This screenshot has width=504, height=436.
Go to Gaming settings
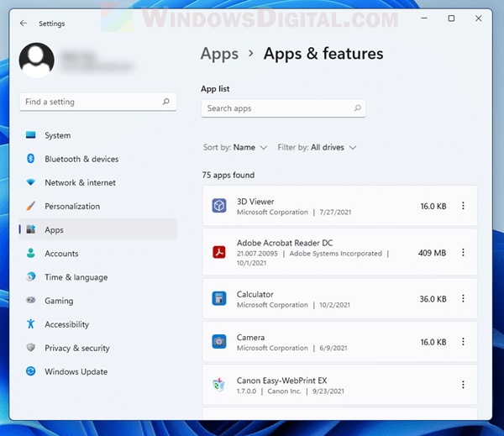(x=97, y=300)
